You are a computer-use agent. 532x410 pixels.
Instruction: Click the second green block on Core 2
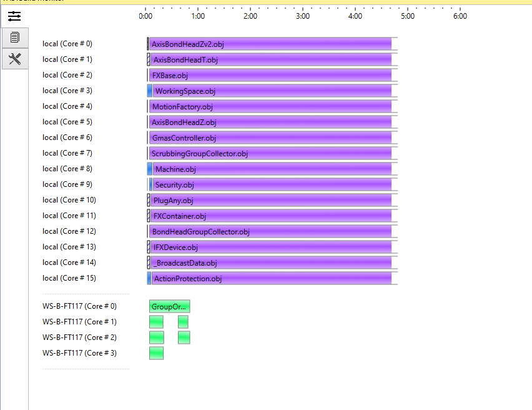[184, 337]
